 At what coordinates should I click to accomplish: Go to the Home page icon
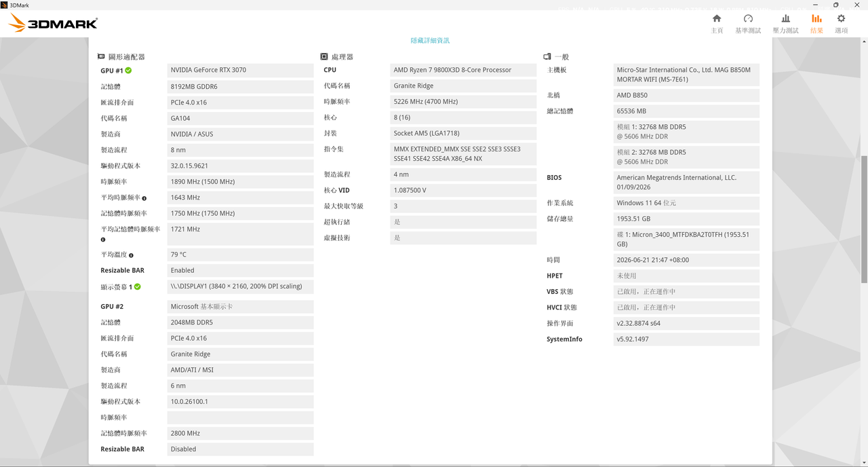click(717, 18)
